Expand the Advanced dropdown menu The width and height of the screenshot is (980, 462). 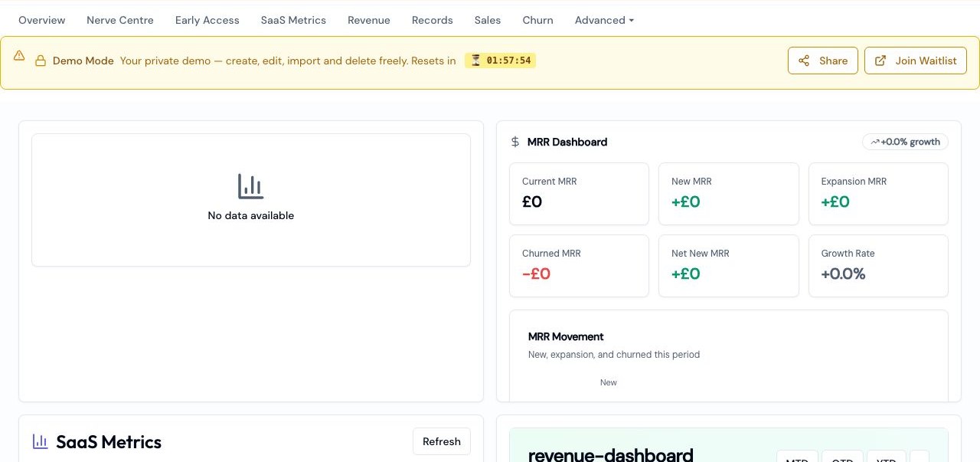(x=604, y=20)
